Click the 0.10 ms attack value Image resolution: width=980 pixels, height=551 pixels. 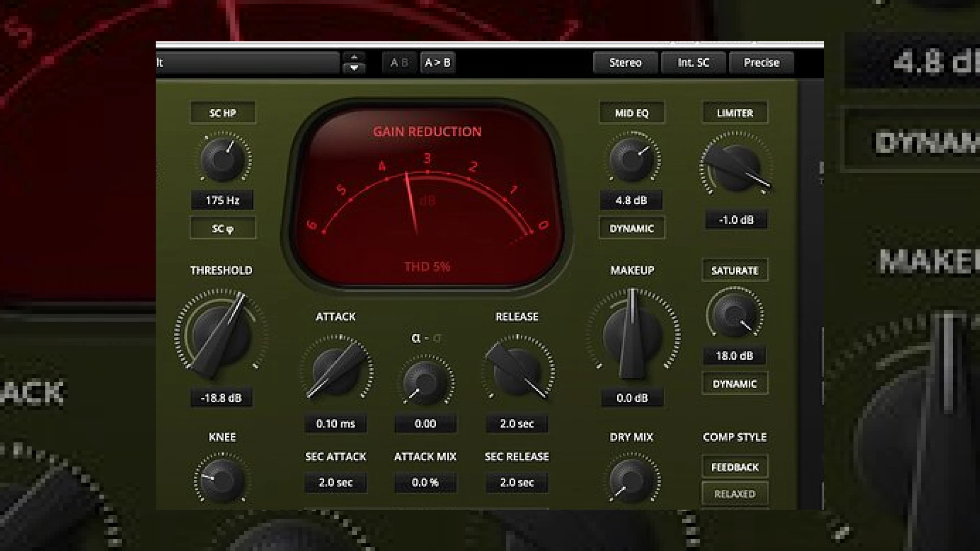336,423
